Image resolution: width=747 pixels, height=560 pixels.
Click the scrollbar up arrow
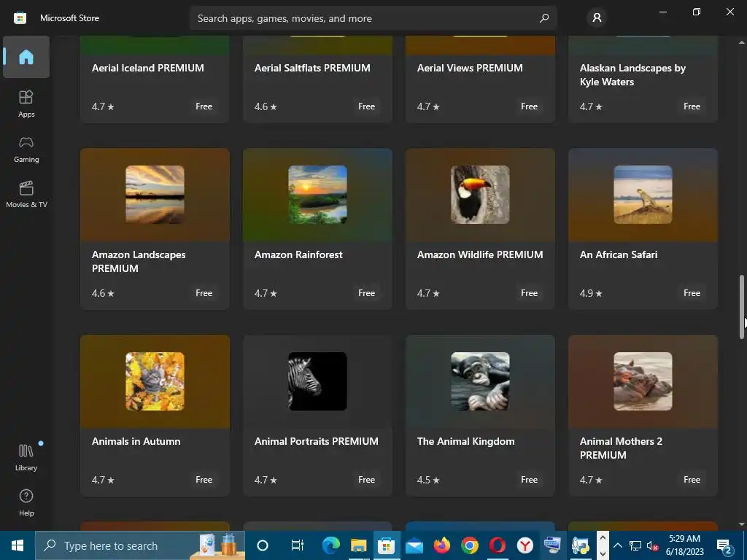(742, 42)
